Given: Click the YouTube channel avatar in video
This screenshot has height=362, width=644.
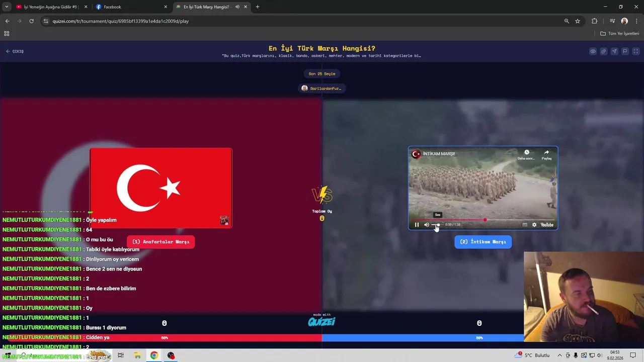Looking at the screenshot, I should point(416,154).
